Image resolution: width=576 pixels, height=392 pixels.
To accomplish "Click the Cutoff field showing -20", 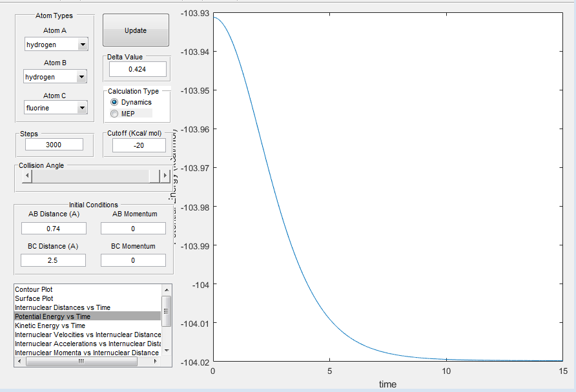I will [139, 145].
